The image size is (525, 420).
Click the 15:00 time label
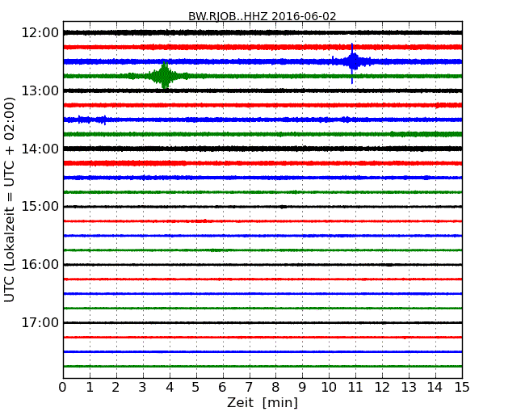point(40,207)
